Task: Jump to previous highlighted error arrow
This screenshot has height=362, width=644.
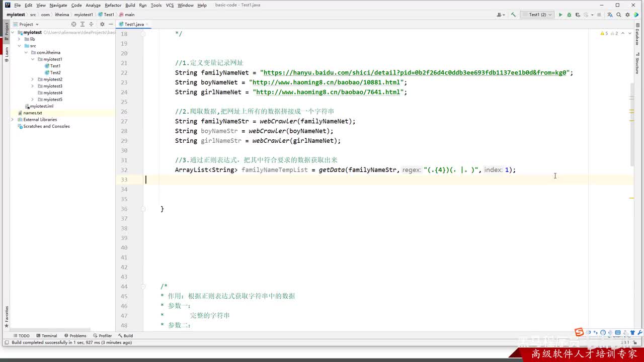Action: pos(623,34)
